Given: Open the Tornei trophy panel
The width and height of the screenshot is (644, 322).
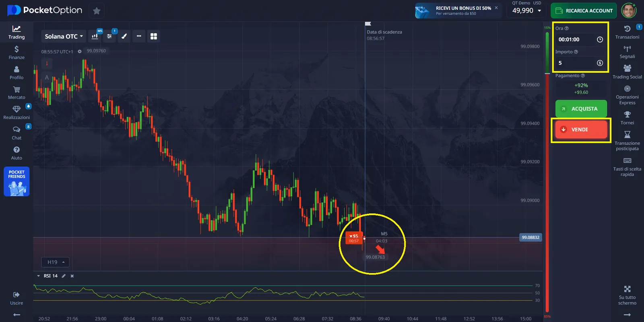Looking at the screenshot, I should pyautogui.click(x=627, y=118).
